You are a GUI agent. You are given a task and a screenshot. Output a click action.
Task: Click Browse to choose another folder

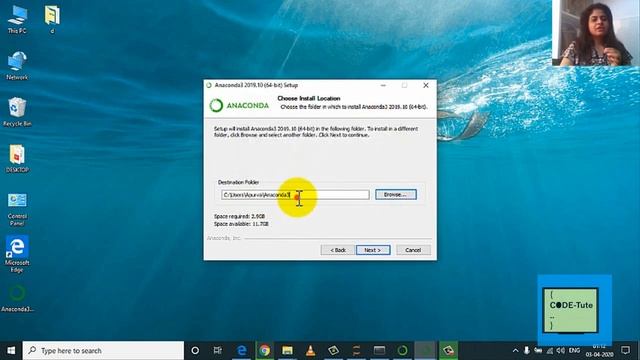(x=396, y=195)
